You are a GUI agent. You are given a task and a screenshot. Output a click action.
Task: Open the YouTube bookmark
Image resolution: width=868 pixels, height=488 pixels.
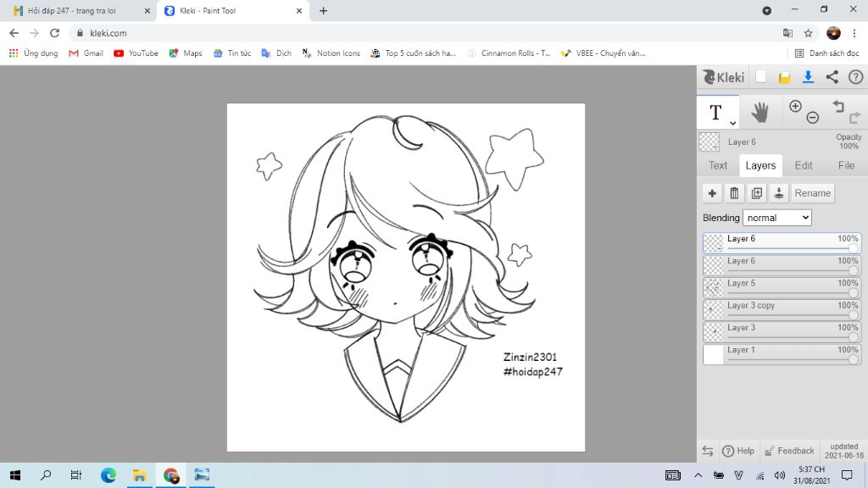coord(136,53)
